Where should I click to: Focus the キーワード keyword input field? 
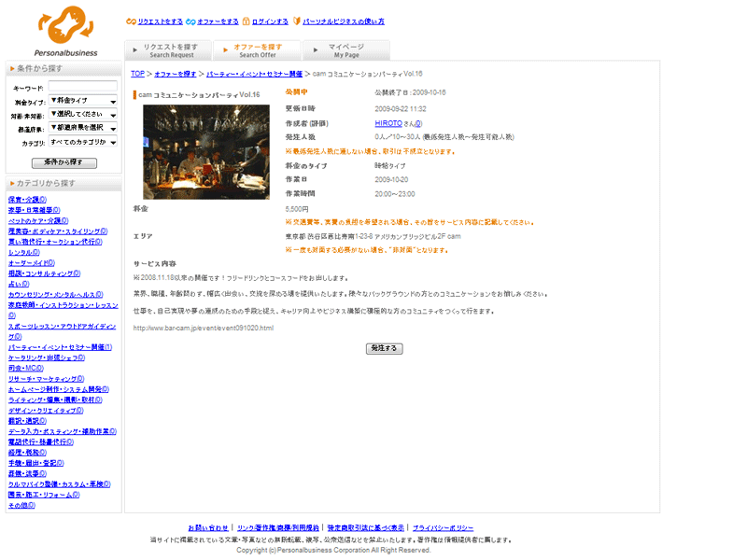click(83, 86)
